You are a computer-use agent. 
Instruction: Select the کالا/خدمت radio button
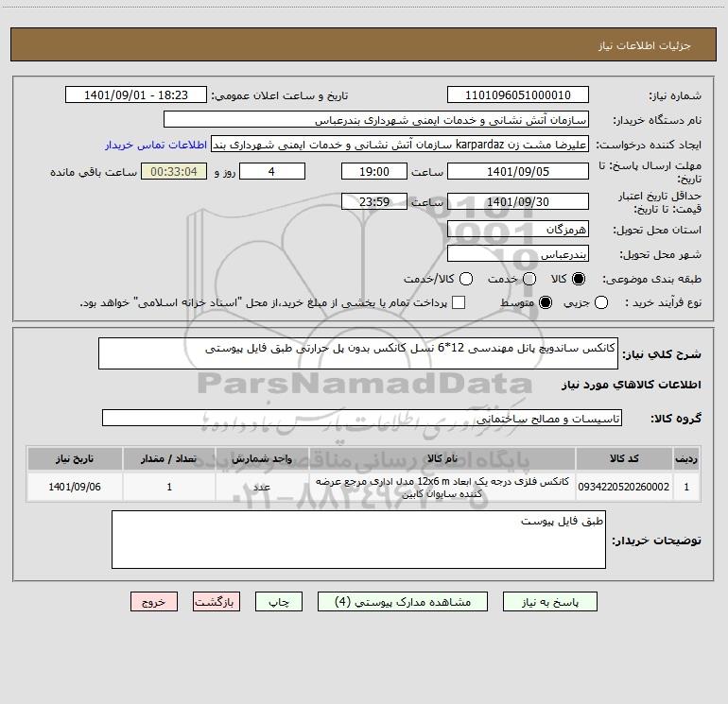point(466,279)
